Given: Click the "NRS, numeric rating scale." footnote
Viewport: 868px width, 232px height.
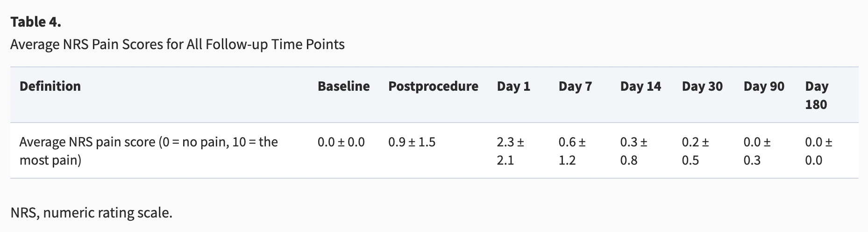Looking at the screenshot, I should 92,213.
